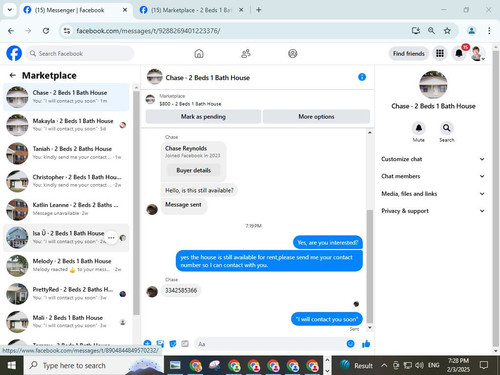The height and width of the screenshot is (375, 500).
Task: Open options three dots on Isa Ü conversation
Action: click(111, 238)
